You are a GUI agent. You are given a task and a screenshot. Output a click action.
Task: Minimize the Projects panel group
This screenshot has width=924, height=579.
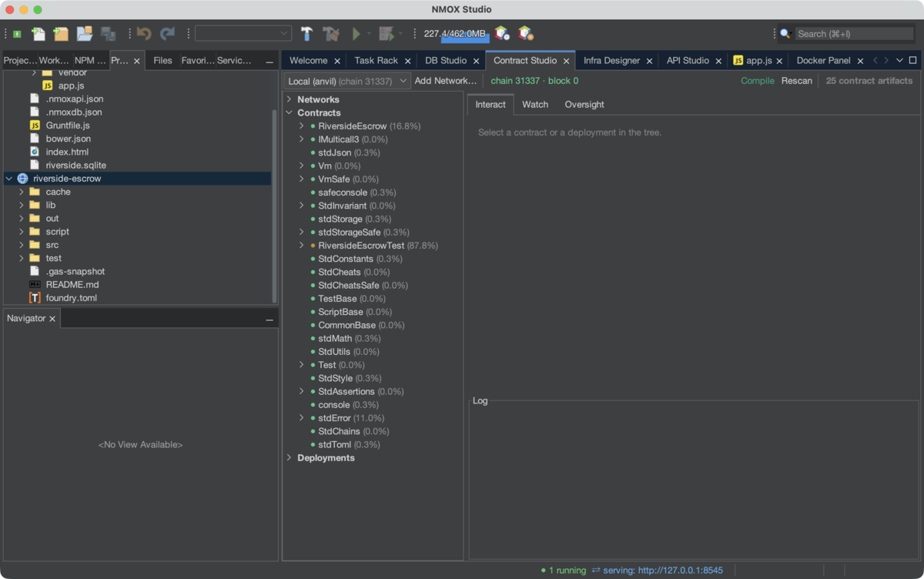[269, 62]
